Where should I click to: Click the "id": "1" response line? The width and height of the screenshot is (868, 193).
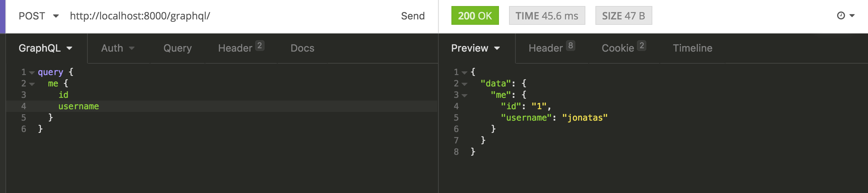526,106
